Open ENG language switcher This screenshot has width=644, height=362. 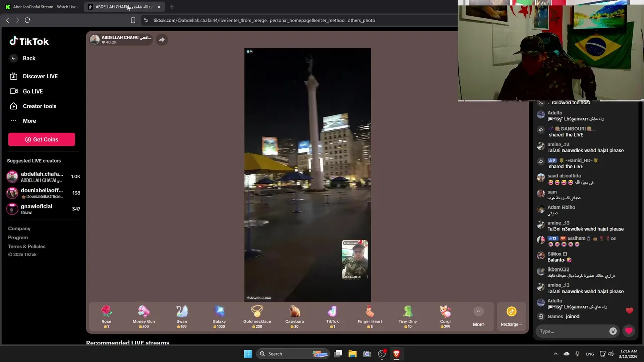click(x=590, y=354)
